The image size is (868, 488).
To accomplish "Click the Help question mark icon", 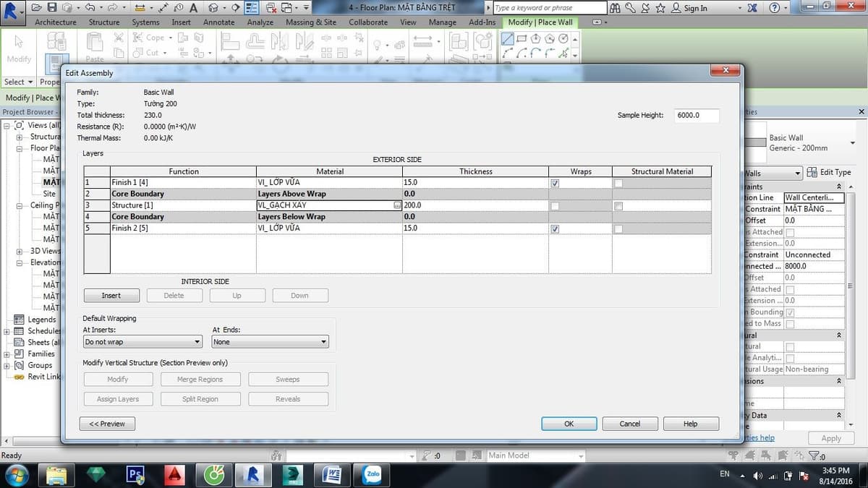I will pos(775,8).
